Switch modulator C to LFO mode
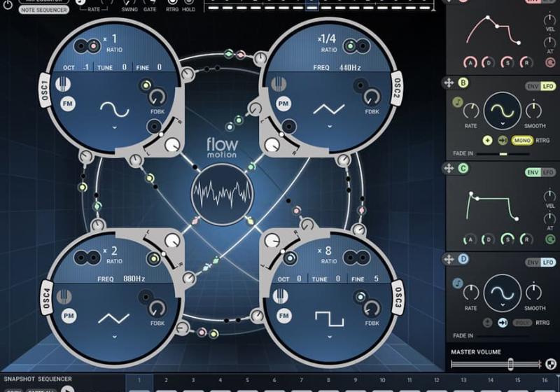The image size is (560, 392). coord(548,172)
